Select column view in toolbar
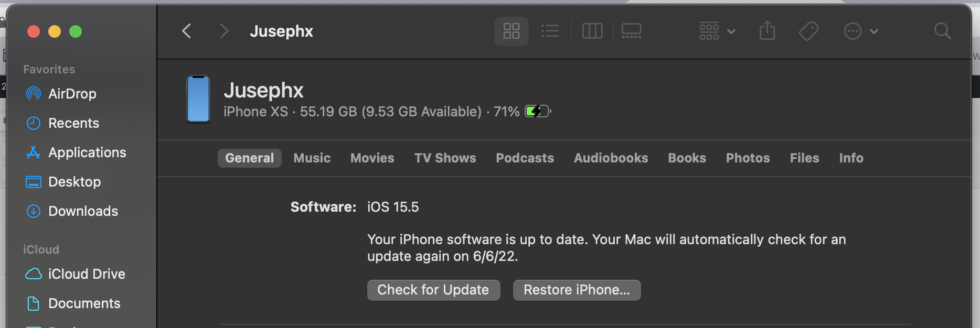 (592, 31)
